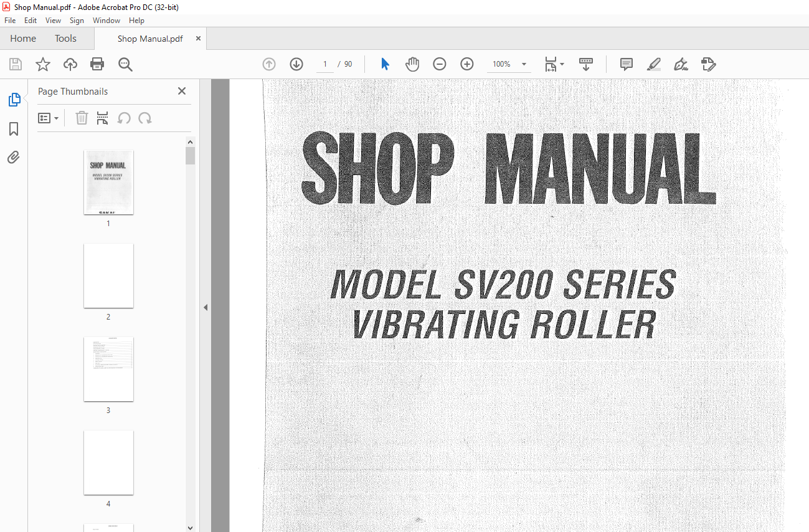Select the Highlight text tool

pos(654,64)
